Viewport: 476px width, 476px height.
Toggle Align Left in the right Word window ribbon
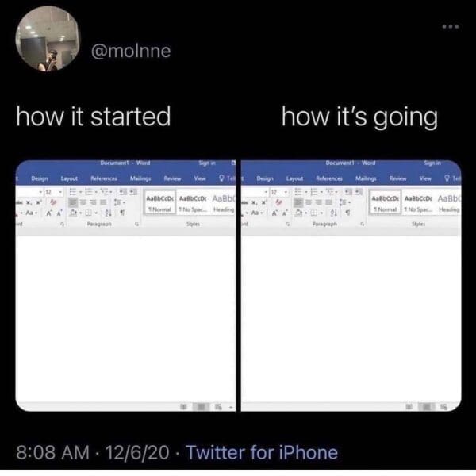(x=298, y=202)
